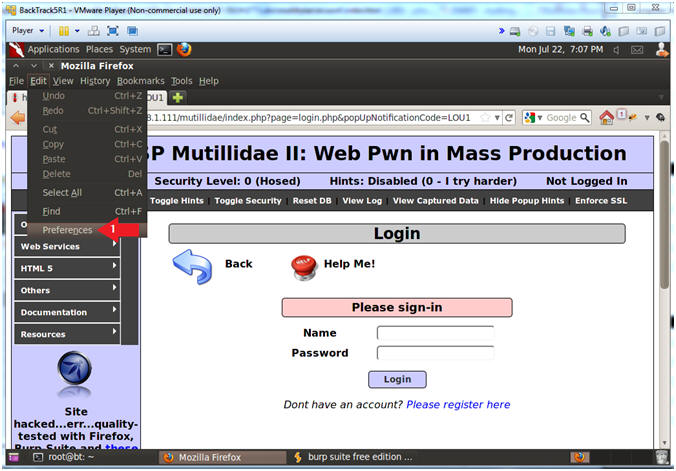Expand the HTML 5 sidebar menu
676x471 pixels.
tap(67, 268)
